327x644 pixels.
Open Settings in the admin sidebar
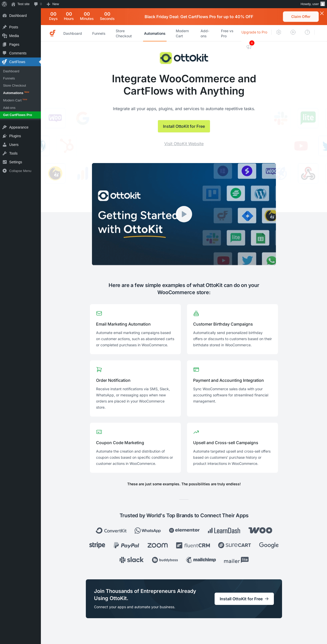(20, 162)
